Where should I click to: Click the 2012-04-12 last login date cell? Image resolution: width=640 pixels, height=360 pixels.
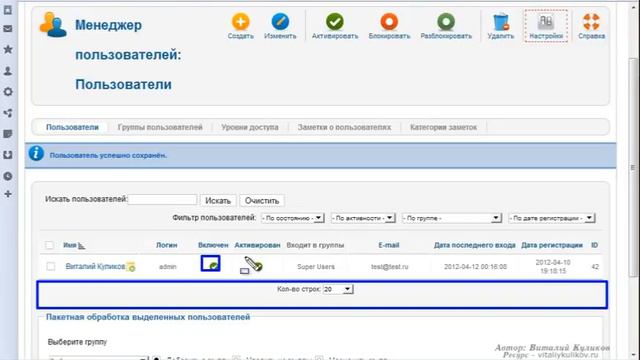pyautogui.click(x=476, y=267)
